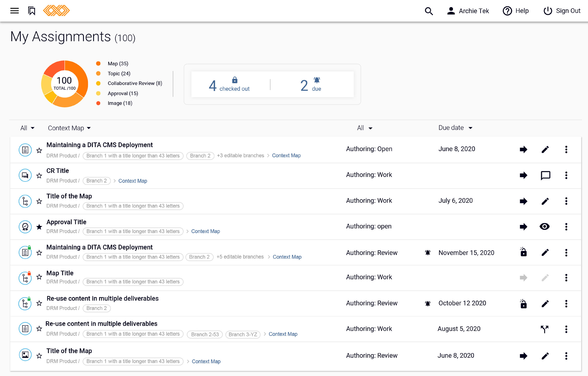Click the Approval (15) legend swatch
Screen dimensions: 588x376
(x=98, y=93)
